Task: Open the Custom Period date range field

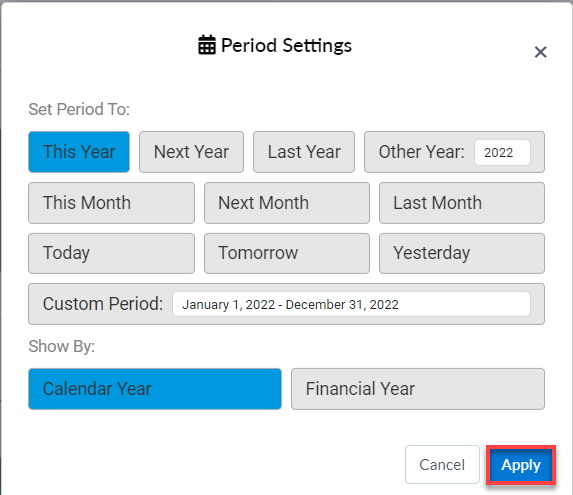Action: click(351, 304)
